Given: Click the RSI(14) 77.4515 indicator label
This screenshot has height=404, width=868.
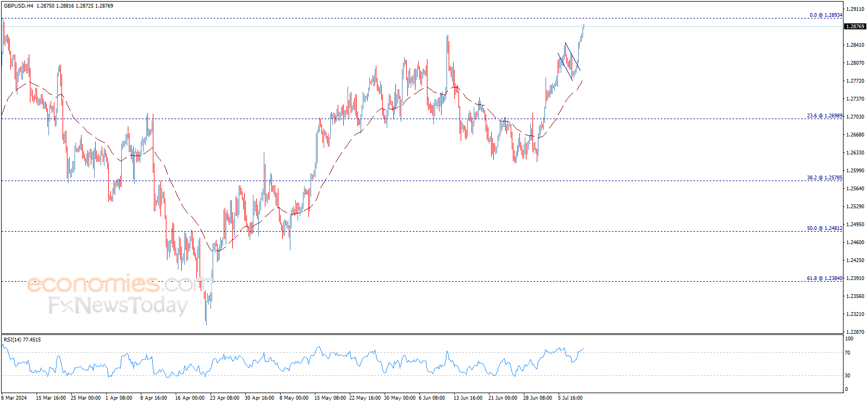Looking at the screenshot, I should [22, 340].
